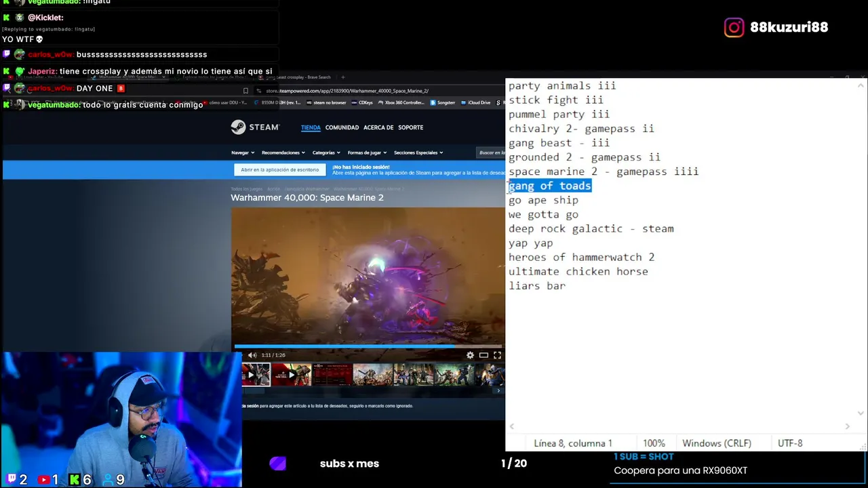The width and height of the screenshot is (868, 488).
Task: Click the UTF-8 encoding status entry
Action: (x=790, y=443)
